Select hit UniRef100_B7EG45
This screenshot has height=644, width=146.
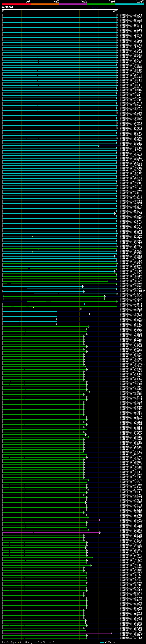coord(131,294)
